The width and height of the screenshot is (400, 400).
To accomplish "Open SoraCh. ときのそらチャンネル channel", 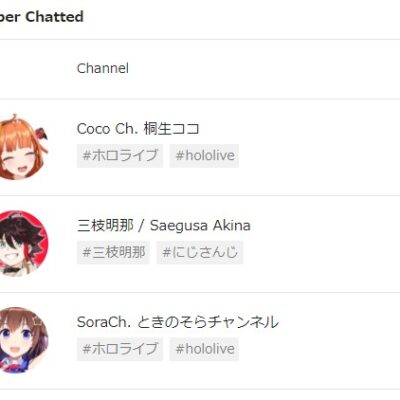I will point(178,322).
